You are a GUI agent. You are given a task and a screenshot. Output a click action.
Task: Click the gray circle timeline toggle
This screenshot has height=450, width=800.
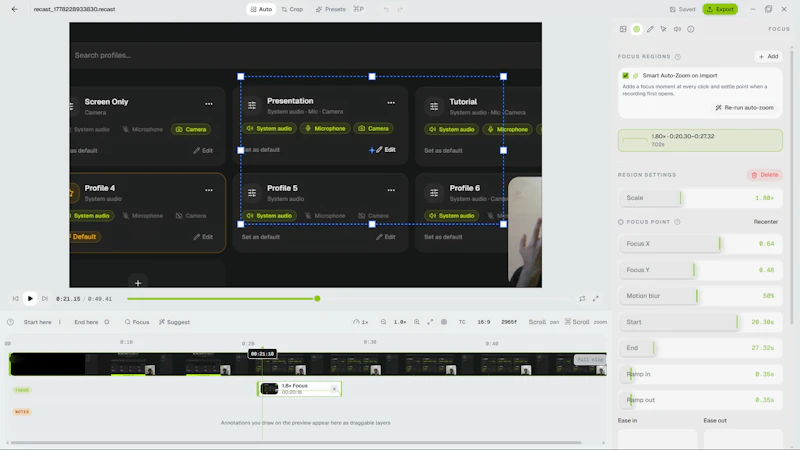pyautogui.click(x=444, y=322)
